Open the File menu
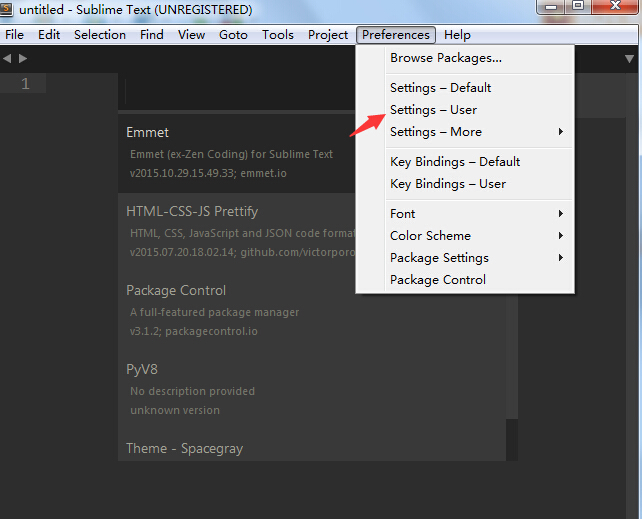The width and height of the screenshot is (642, 519). [14, 35]
